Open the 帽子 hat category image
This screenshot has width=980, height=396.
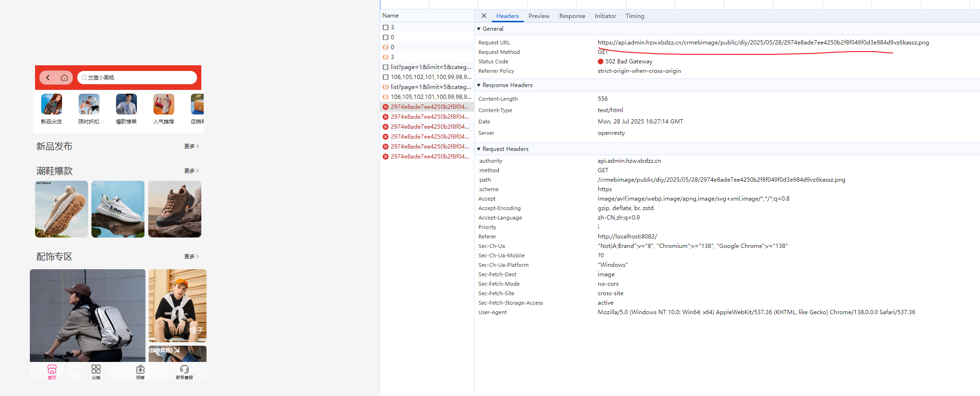coord(178,306)
